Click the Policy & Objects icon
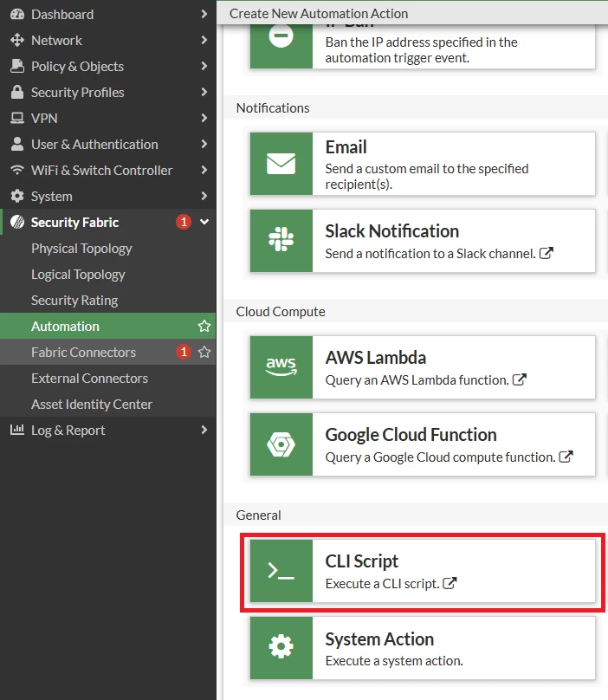The width and height of the screenshot is (608, 700). coord(17,66)
